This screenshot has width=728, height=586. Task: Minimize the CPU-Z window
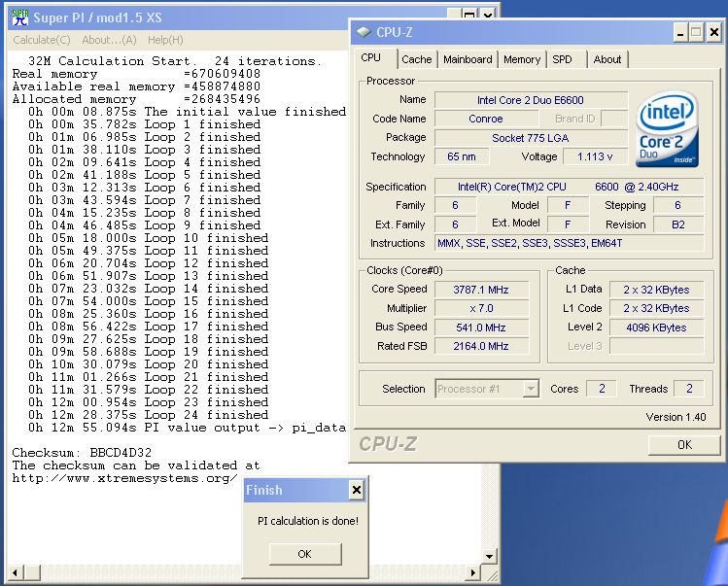[680, 32]
